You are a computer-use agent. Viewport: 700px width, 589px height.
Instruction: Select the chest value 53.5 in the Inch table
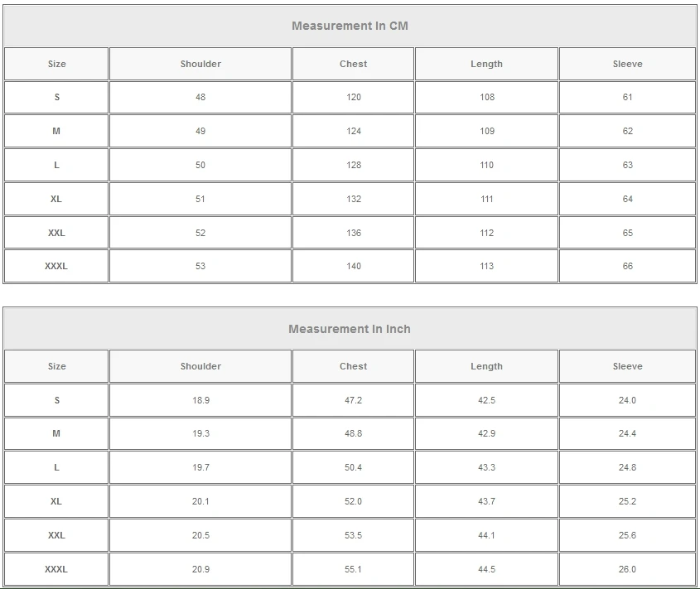tap(354, 535)
